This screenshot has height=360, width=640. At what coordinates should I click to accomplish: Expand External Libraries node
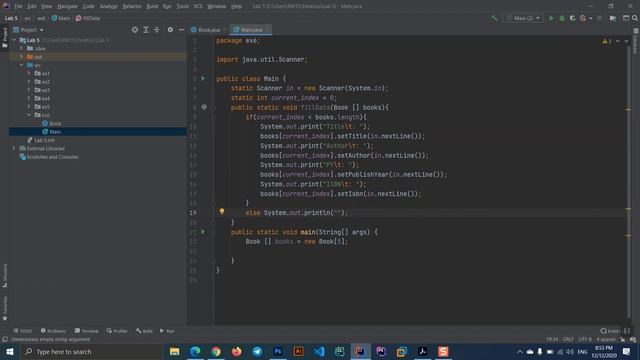coord(15,148)
